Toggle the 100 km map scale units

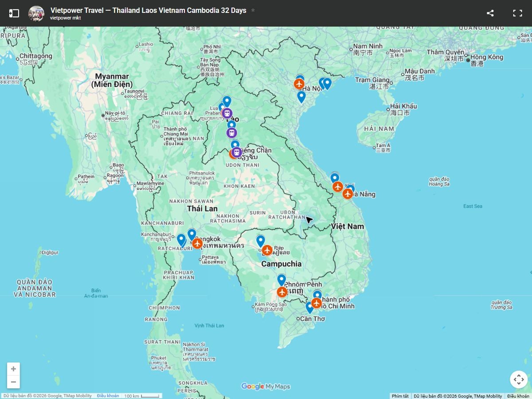click(141, 396)
